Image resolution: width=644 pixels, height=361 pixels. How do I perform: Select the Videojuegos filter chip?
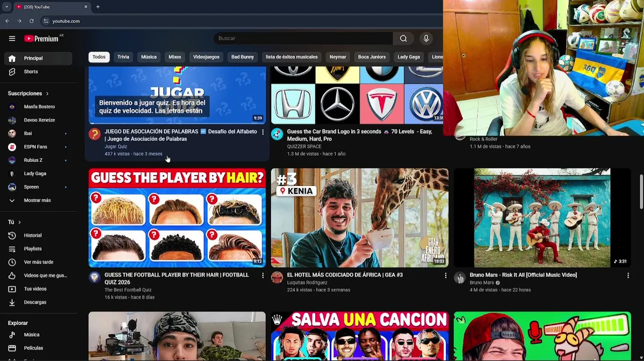[x=206, y=57]
